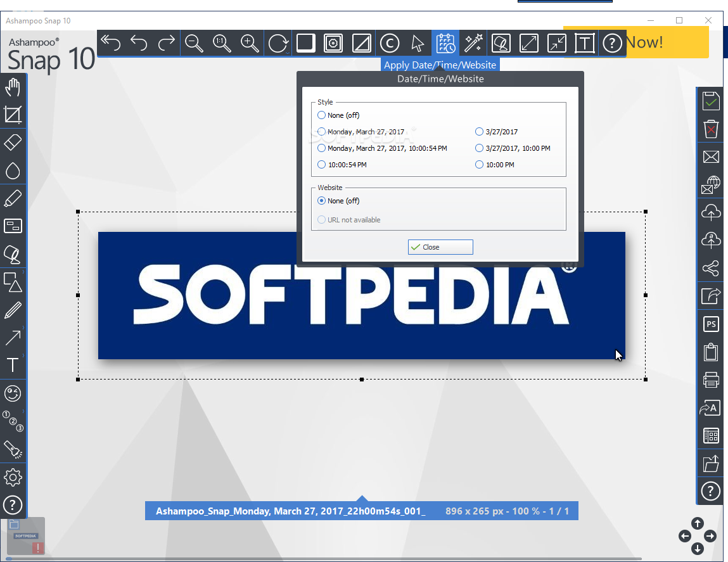The width and height of the screenshot is (728, 562).
Task: Click the shrink image inward arrows icon
Action: pyautogui.click(x=557, y=43)
